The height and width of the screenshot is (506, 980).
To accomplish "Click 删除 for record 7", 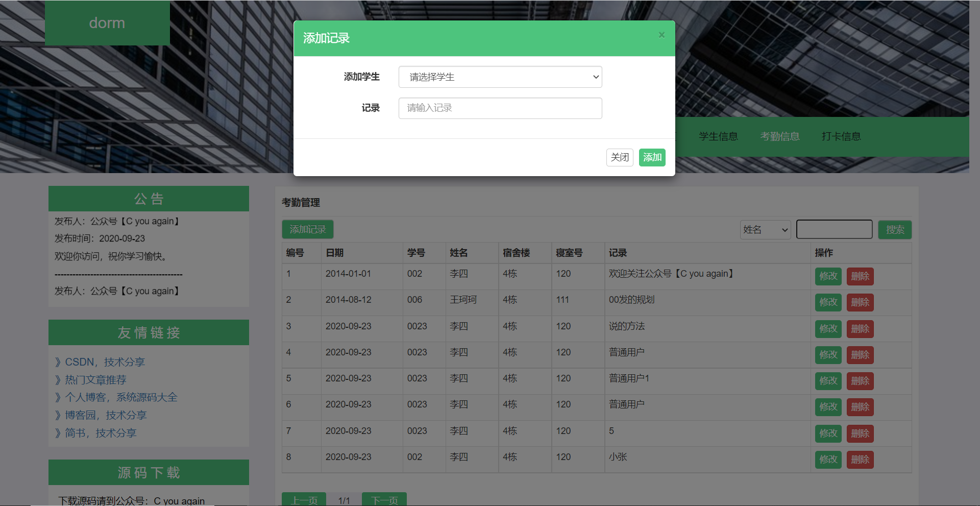I will tap(860, 433).
